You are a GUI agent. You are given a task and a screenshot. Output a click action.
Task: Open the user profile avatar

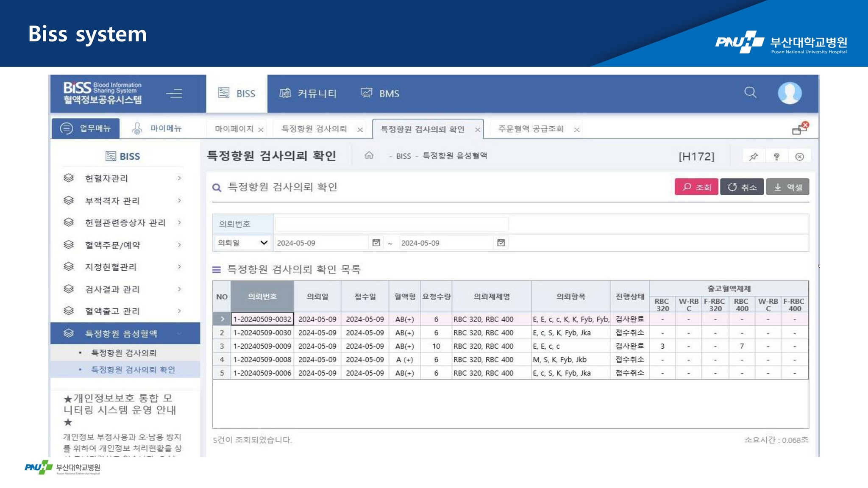(x=790, y=93)
